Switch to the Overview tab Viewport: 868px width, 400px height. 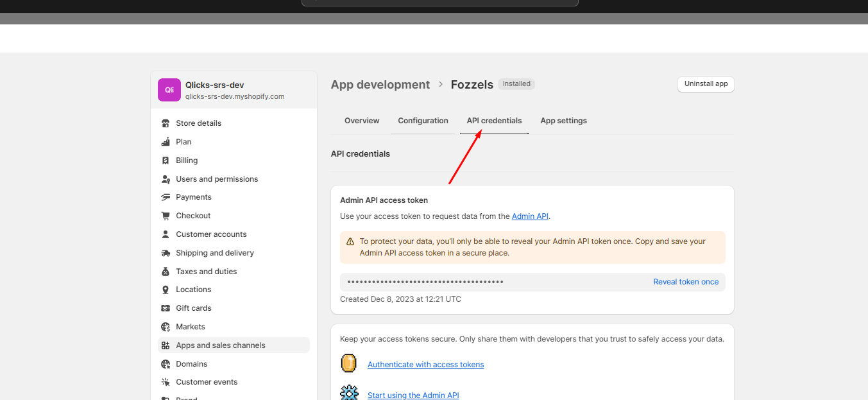(362, 121)
